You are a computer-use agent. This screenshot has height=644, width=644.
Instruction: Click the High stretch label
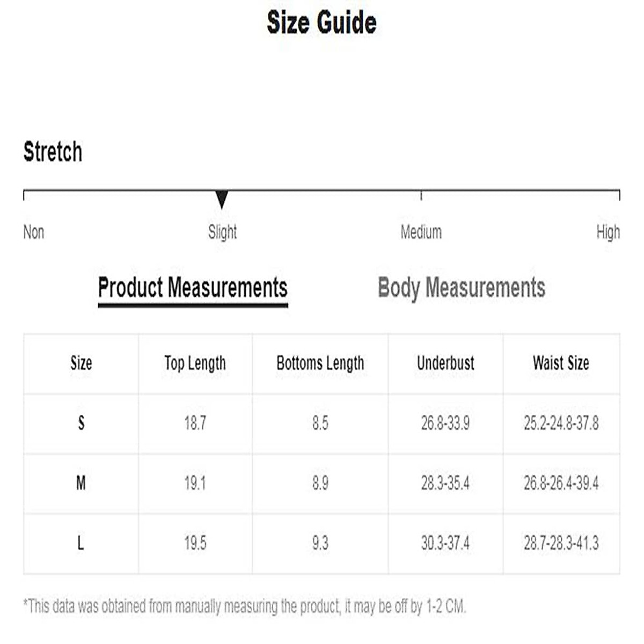(x=608, y=232)
